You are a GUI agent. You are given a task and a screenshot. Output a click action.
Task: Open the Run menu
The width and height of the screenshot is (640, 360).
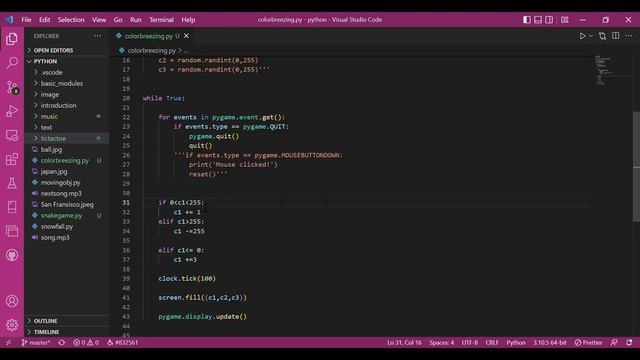136,20
